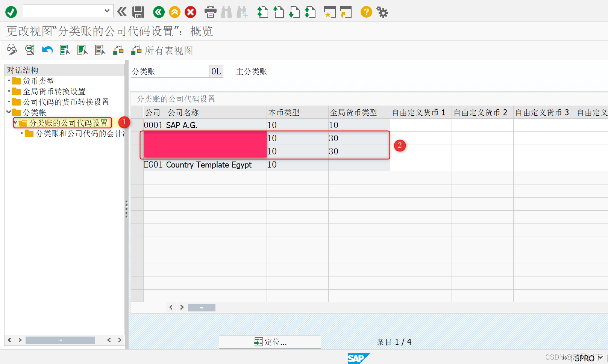Click the Find Next binoculars icon

(x=242, y=12)
